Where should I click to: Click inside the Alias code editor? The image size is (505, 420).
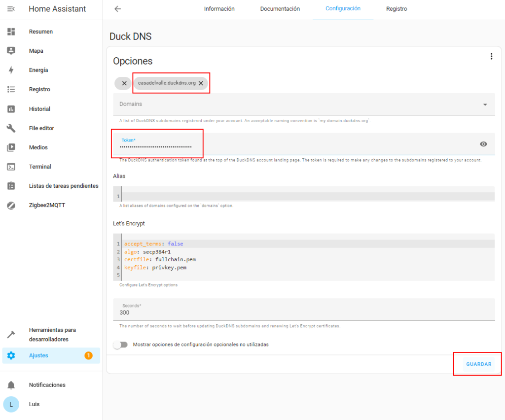tap(306, 196)
